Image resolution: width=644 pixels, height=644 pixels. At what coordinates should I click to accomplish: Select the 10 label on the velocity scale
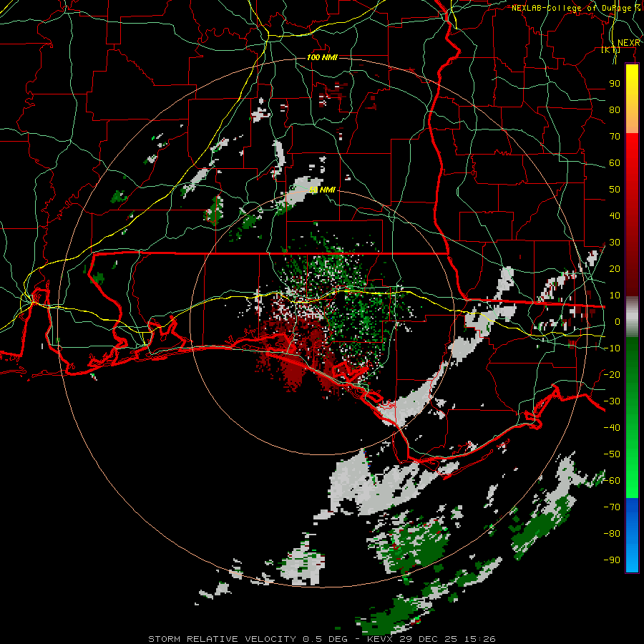click(615, 296)
